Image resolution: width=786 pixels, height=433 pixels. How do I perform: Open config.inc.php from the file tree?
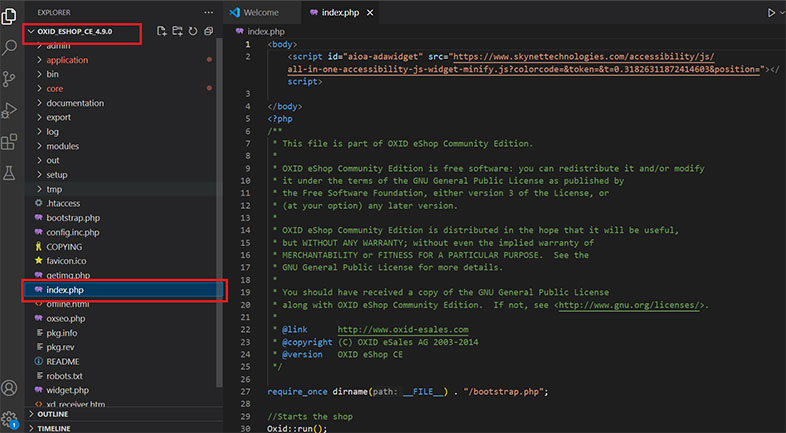coord(72,232)
